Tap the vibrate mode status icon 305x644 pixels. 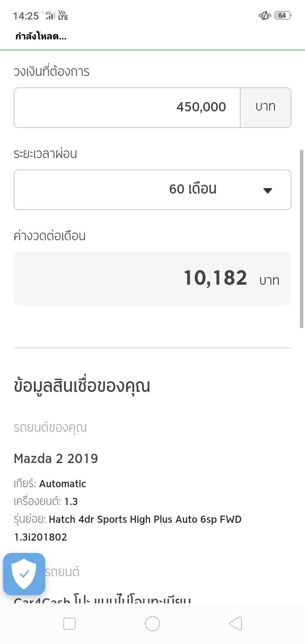tap(265, 16)
